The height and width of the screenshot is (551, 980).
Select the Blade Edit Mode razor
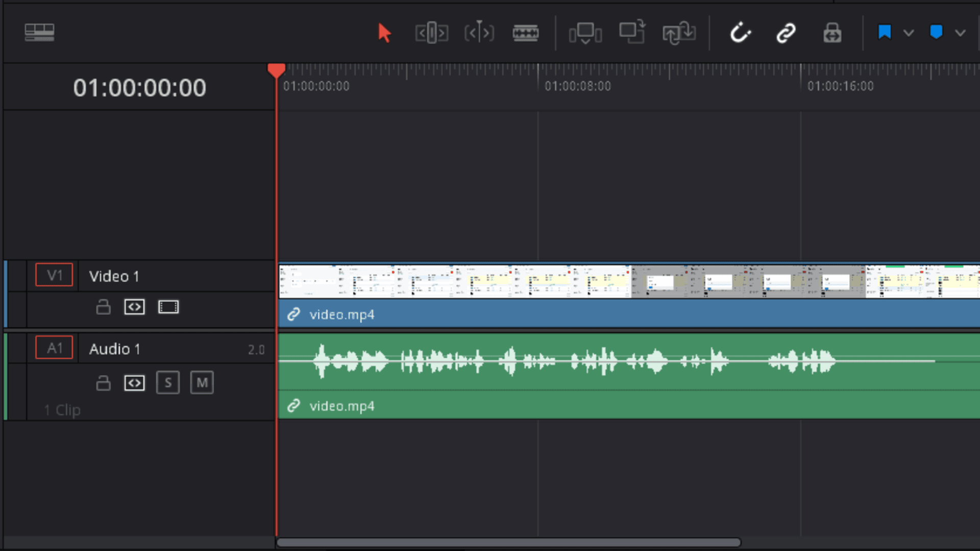pos(525,33)
